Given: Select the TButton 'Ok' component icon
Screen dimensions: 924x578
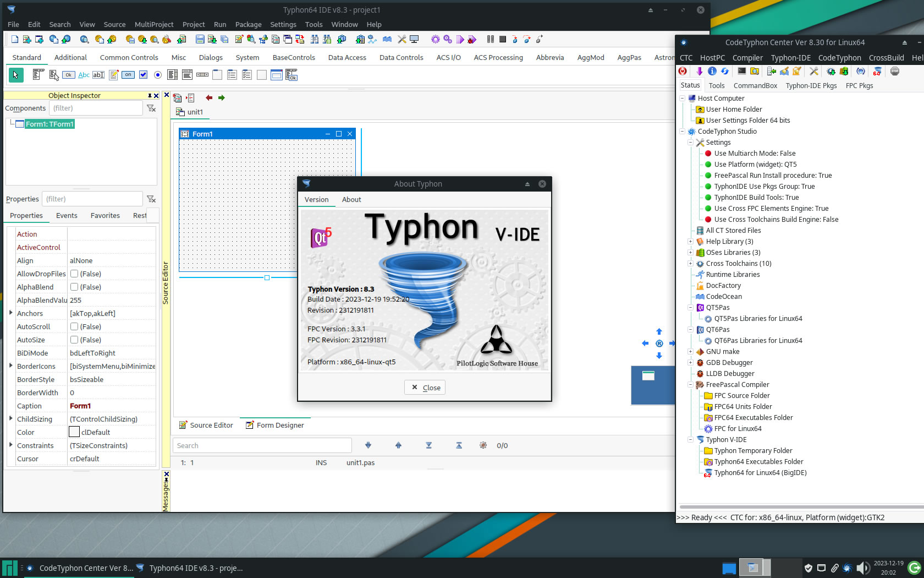Looking at the screenshot, I should click(69, 75).
